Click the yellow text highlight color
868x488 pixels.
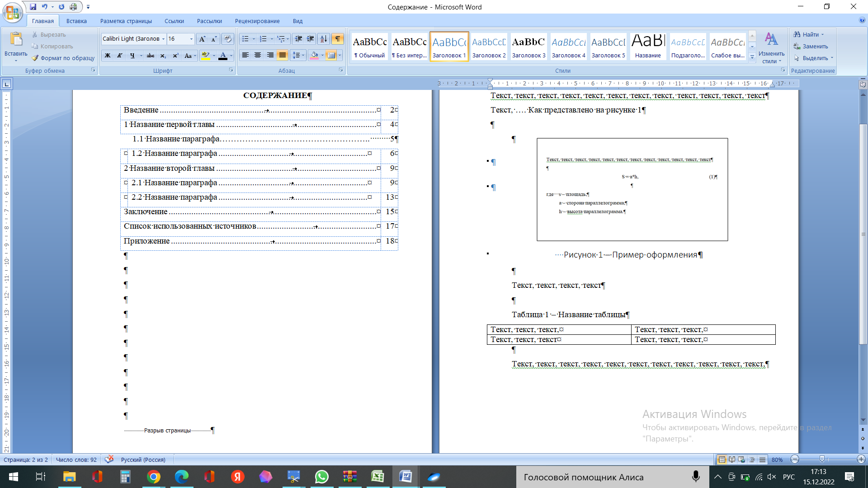coord(206,56)
